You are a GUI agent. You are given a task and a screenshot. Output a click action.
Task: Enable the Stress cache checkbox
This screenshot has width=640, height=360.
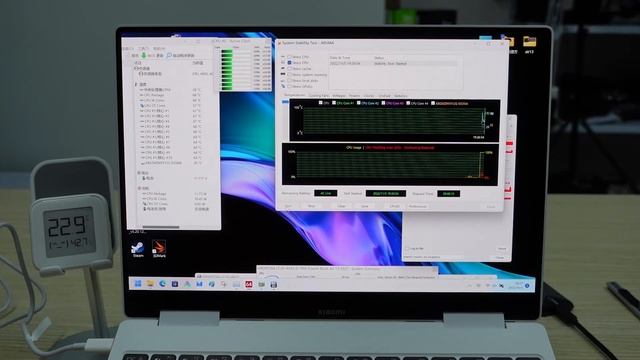click(x=289, y=69)
